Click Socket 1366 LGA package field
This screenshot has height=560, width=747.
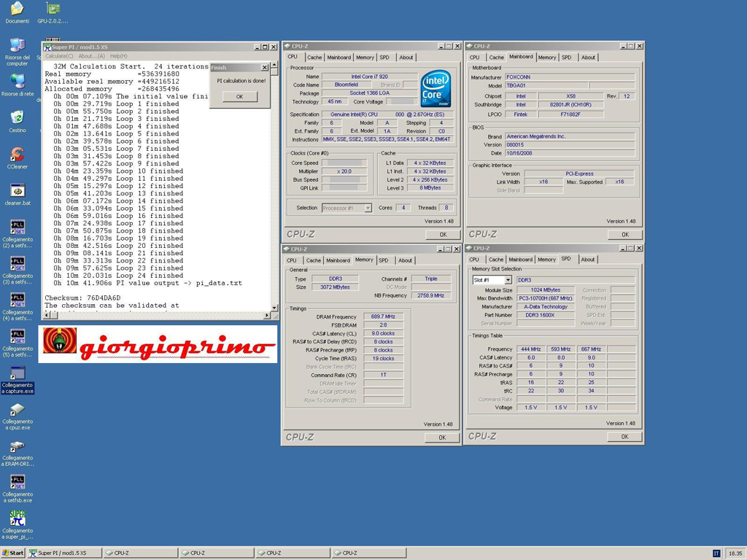(x=370, y=93)
